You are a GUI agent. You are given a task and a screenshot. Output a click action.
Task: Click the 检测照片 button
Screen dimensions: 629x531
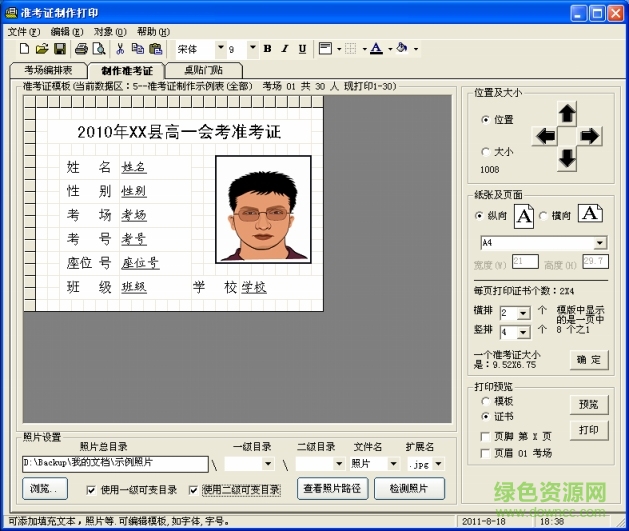coord(409,488)
